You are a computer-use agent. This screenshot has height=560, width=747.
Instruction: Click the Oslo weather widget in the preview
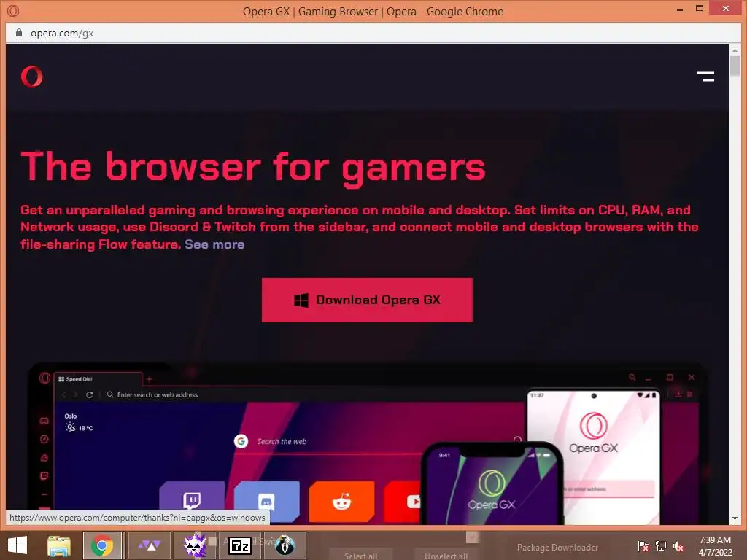click(78, 422)
